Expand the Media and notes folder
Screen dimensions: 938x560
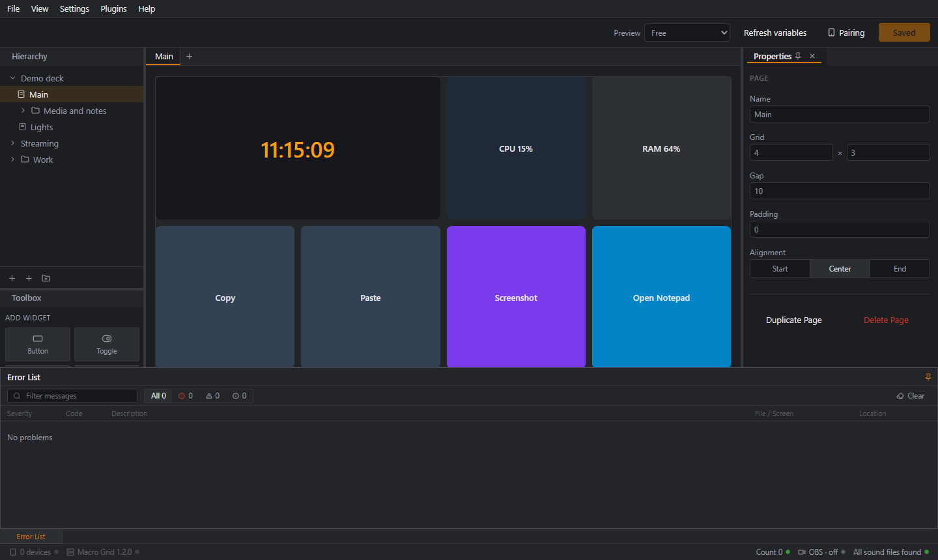(23, 111)
